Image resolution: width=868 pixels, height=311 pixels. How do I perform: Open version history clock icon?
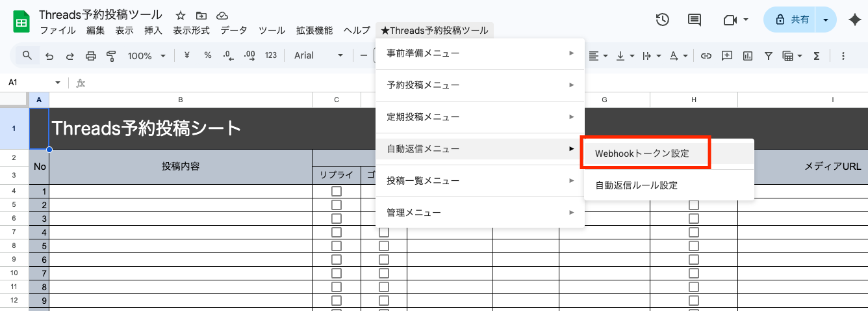tap(662, 20)
